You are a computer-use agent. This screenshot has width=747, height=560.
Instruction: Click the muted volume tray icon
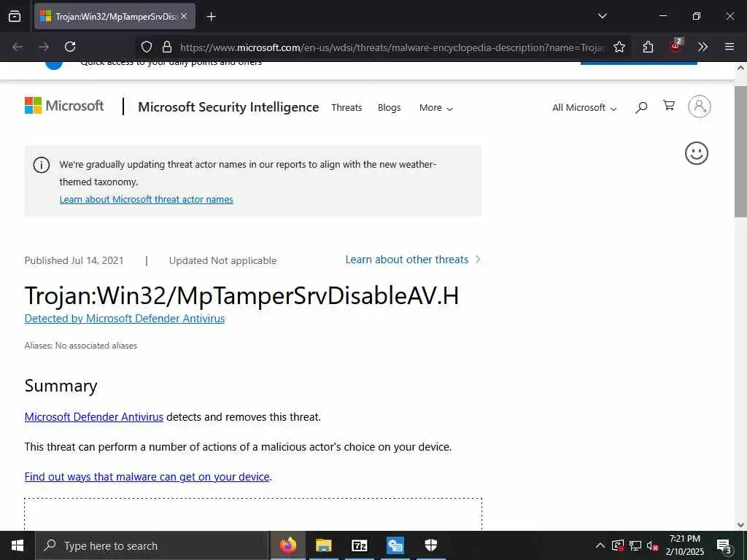(x=652, y=545)
